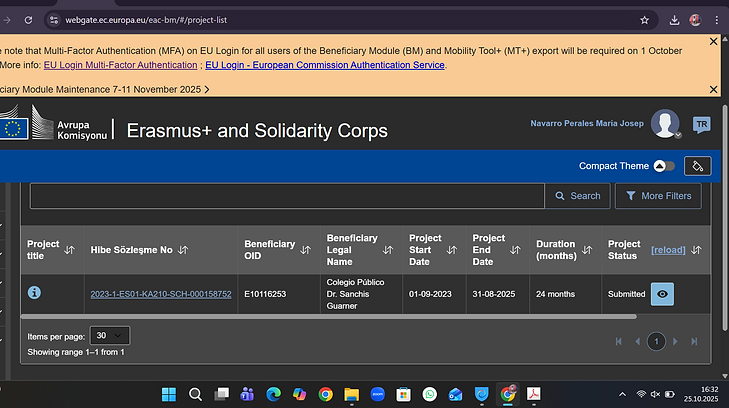Close the MFA notification banner
The width and height of the screenshot is (729, 408).
tap(713, 41)
